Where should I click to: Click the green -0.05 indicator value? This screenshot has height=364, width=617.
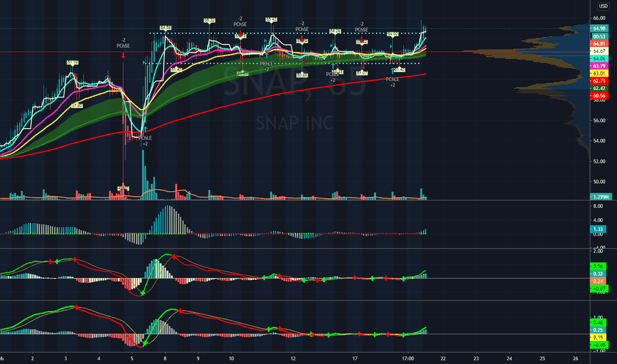(x=599, y=345)
